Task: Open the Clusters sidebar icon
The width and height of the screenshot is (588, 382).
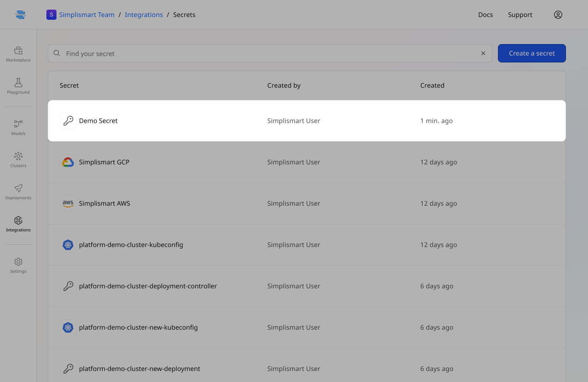Action: pyautogui.click(x=18, y=156)
